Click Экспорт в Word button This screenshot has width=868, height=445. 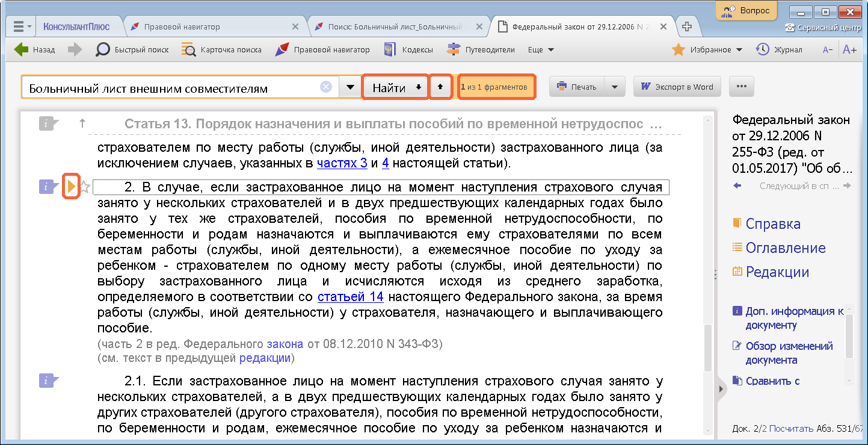[x=677, y=87]
